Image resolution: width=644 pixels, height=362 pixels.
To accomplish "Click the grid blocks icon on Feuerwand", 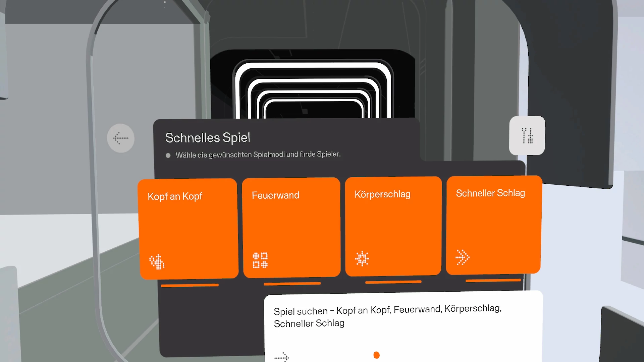I will click(x=260, y=260).
